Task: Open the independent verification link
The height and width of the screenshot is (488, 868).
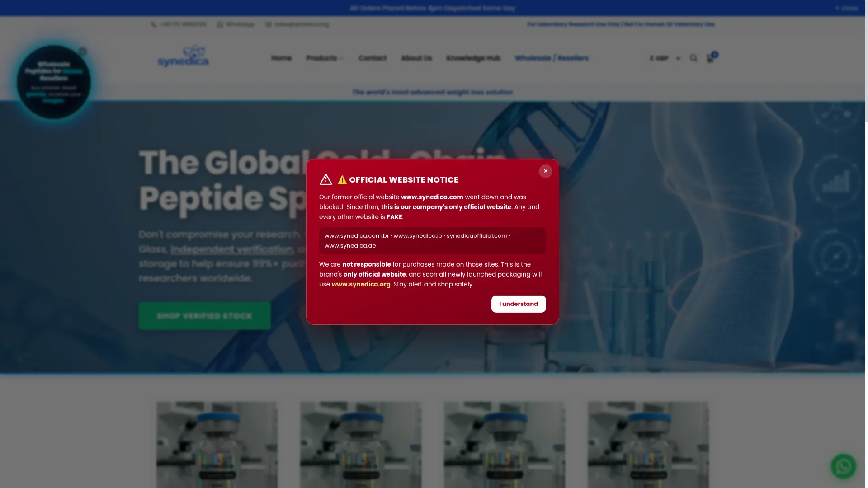Action: coord(232,249)
